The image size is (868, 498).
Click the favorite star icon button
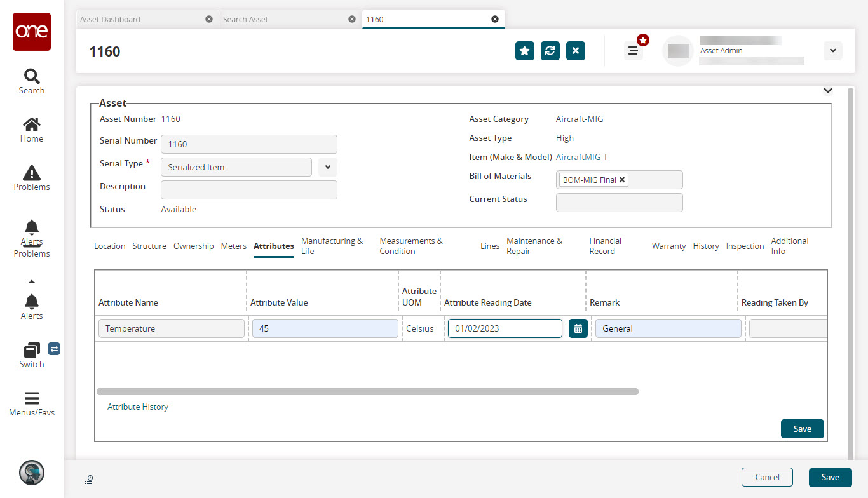pyautogui.click(x=524, y=51)
